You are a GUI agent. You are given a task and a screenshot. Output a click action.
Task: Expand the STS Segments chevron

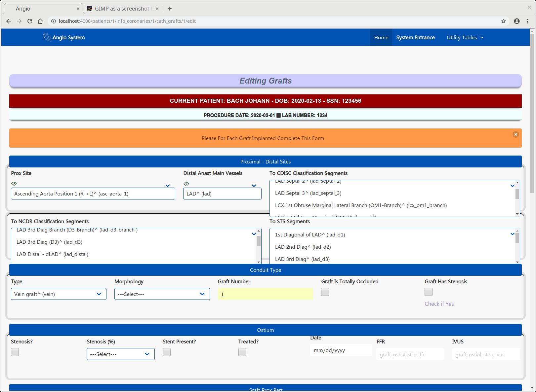point(513,234)
